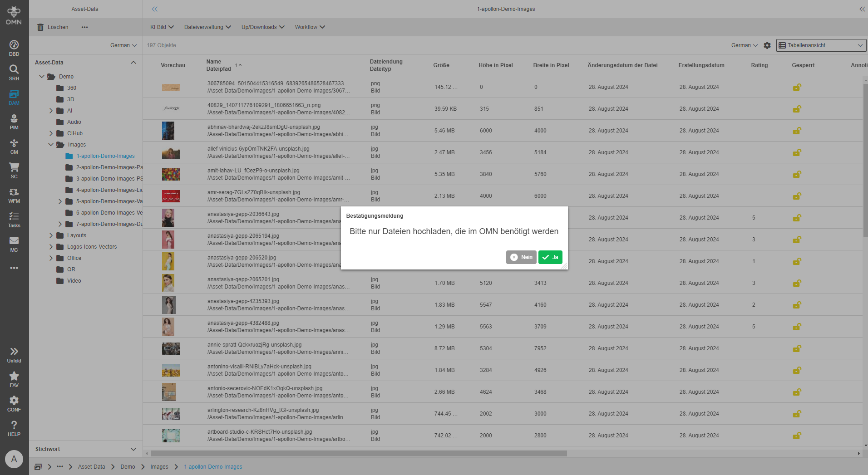868x475 pixels.
Task: Toggle lock for anastasiya-gepp-4235393.jpg
Action: [x=797, y=305]
